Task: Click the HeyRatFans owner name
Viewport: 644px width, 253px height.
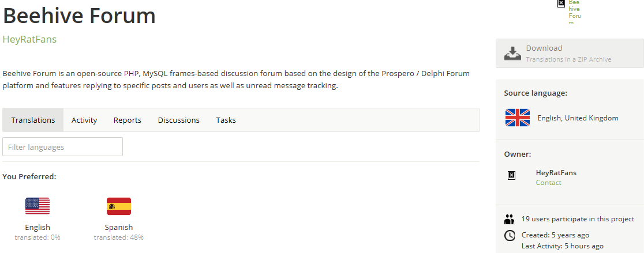Action: (x=556, y=173)
